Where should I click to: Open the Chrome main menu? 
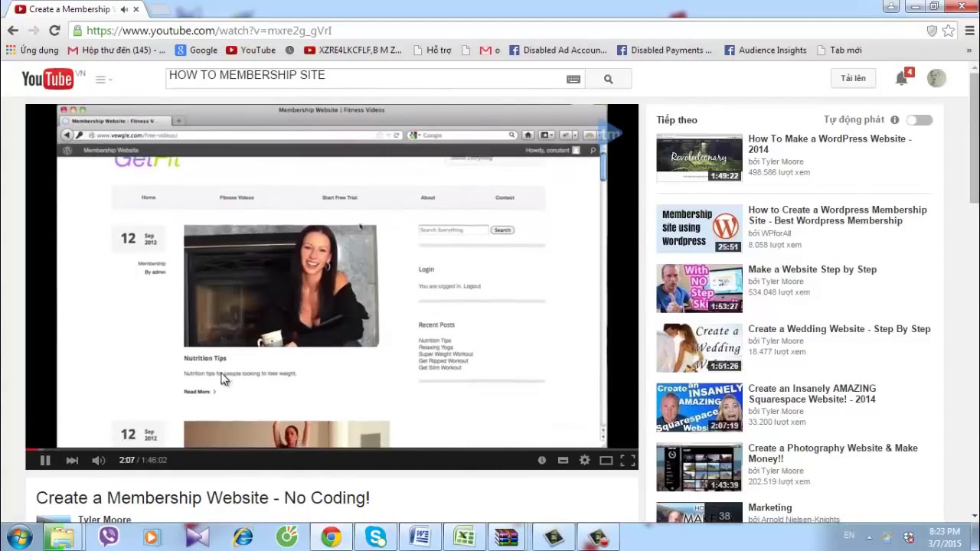(969, 31)
